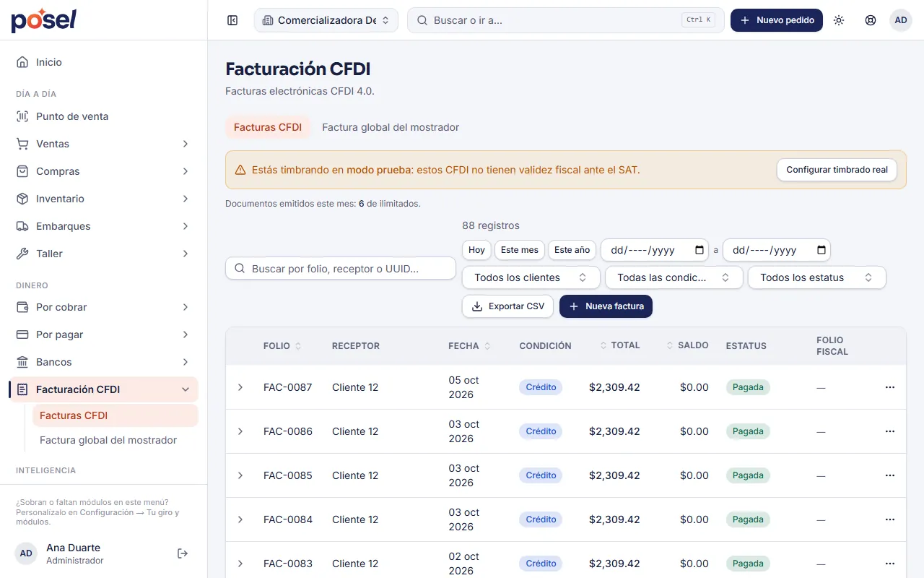The width and height of the screenshot is (924, 578).
Task: Filter by the Este año quick button
Action: point(572,250)
